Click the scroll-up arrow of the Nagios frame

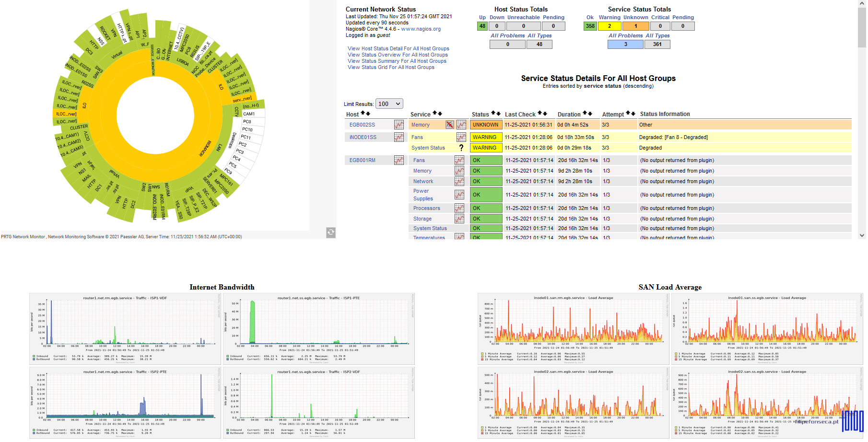(862, 3)
